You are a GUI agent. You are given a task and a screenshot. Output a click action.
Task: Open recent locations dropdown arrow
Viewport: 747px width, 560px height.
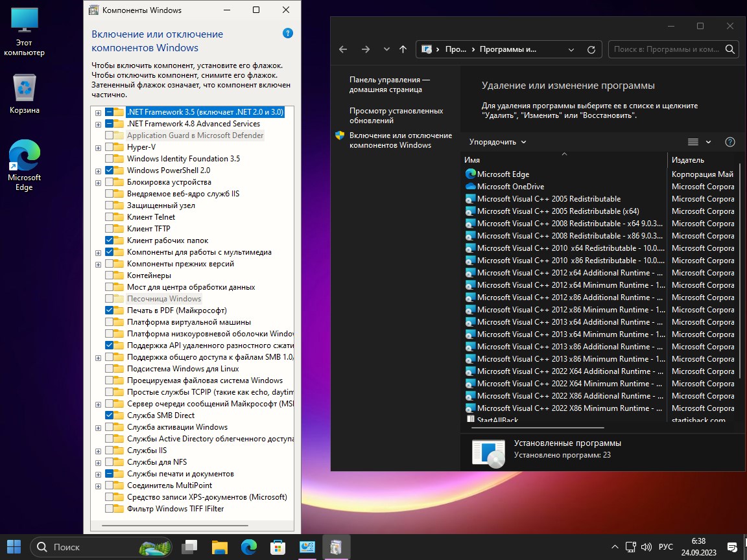pyautogui.click(x=386, y=49)
